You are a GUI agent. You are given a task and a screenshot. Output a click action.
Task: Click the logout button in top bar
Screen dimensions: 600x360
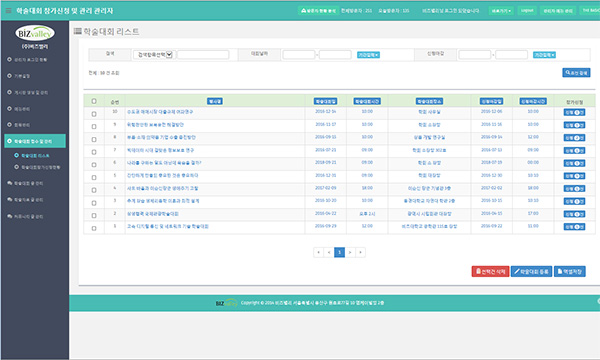point(527,11)
